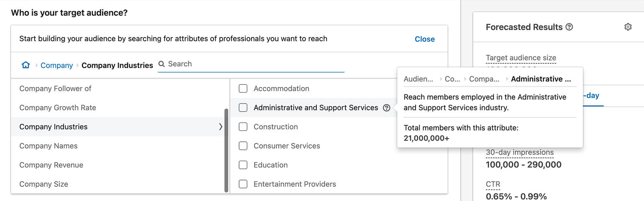644x201 pixels.
Task: Click Administrative breadcrumb in tooltip
Action: point(541,79)
